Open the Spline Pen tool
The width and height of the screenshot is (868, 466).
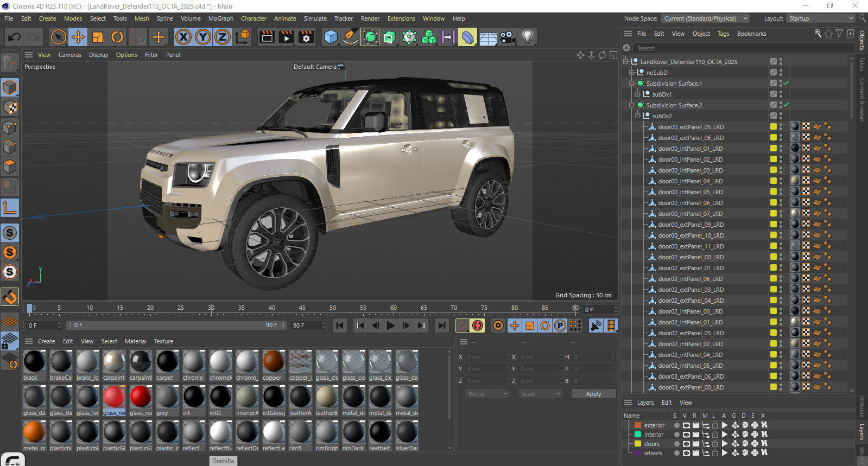[350, 37]
